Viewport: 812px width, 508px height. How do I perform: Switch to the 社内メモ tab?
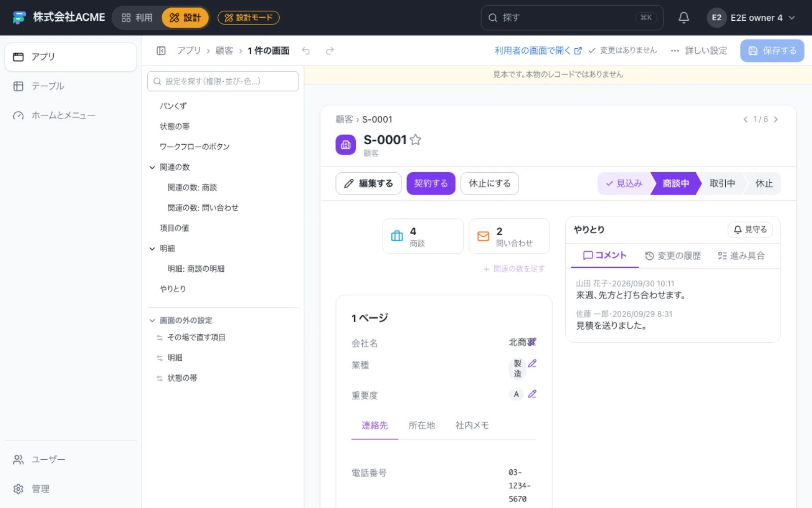click(472, 426)
